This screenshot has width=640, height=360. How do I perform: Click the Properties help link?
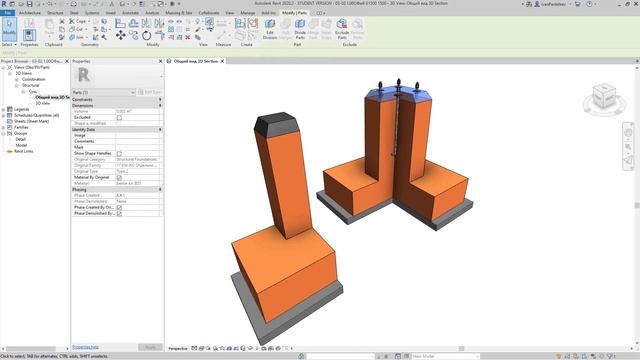[85, 347]
